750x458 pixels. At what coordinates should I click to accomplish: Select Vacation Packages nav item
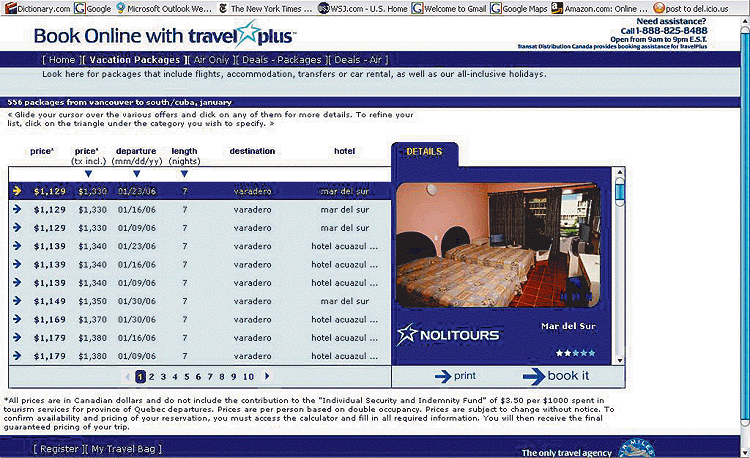tap(134, 60)
